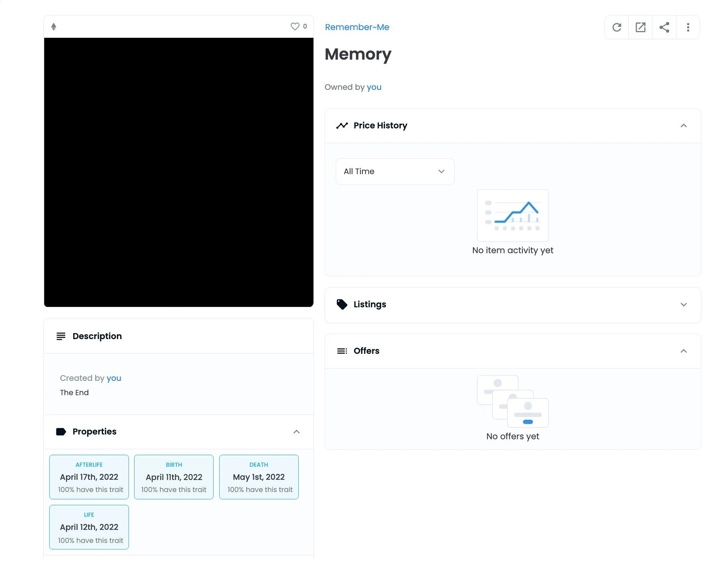Click the 'you' creator link in Description

(114, 378)
